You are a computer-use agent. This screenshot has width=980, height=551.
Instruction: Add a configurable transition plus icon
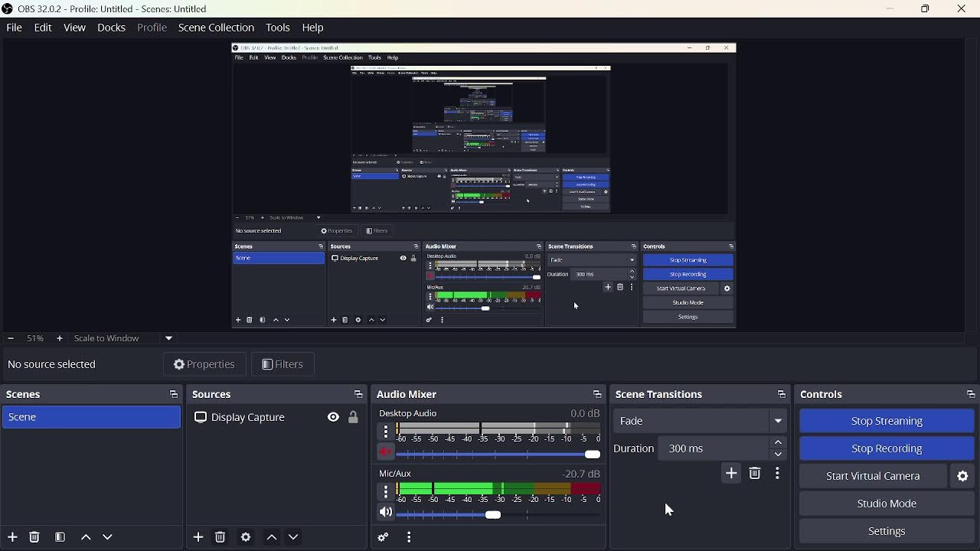click(732, 474)
